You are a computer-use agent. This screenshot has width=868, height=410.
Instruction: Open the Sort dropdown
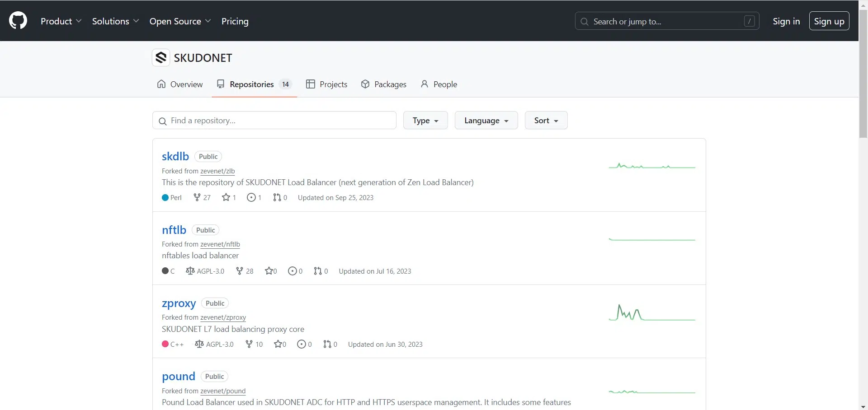pyautogui.click(x=546, y=121)
